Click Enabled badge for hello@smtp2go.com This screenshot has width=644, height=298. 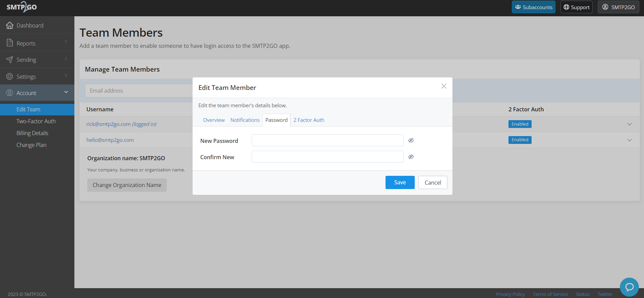520,140
